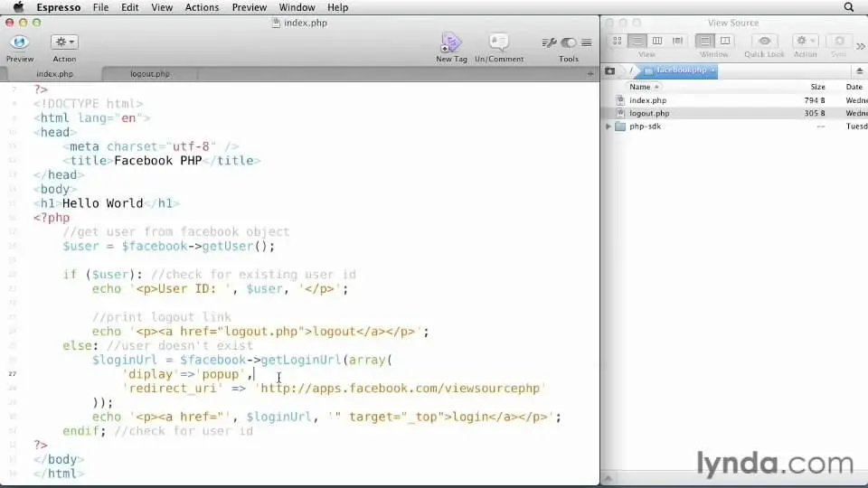The image size is (868, 488).
Task: Choose dual-pane Window layout in View Source
Action: pyautogui.click(x=724, y=41)
